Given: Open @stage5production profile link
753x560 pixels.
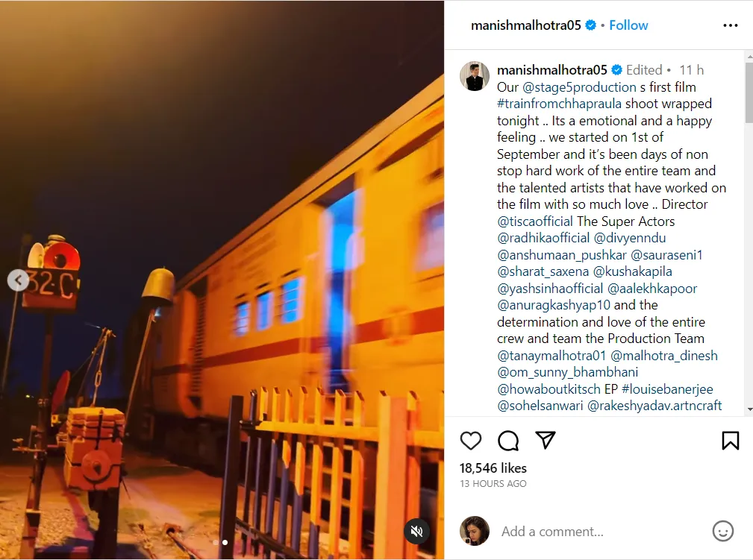Looking at the screenshot, I should tap(579, 87).
